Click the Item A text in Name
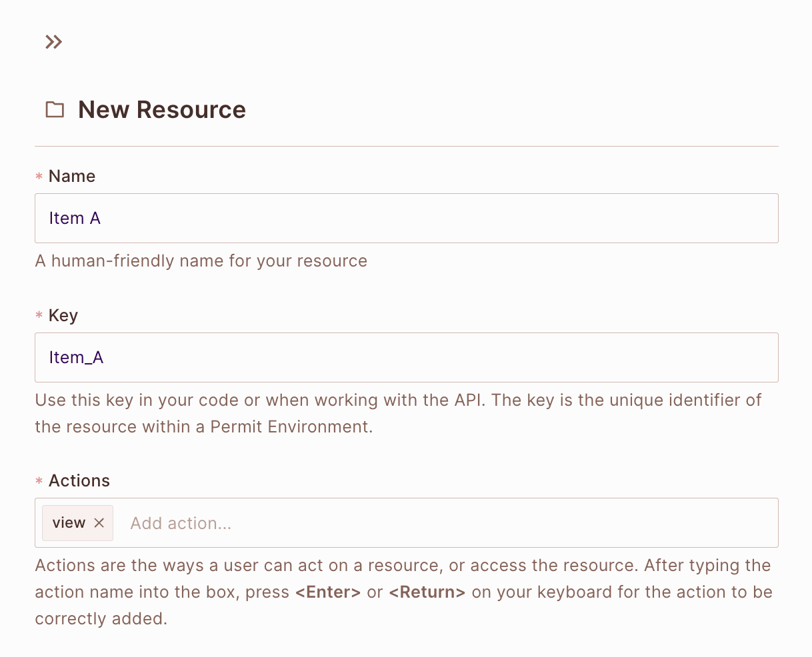Image resolution: width=812 pixels, height=657 pixels. tap(75, 218)
